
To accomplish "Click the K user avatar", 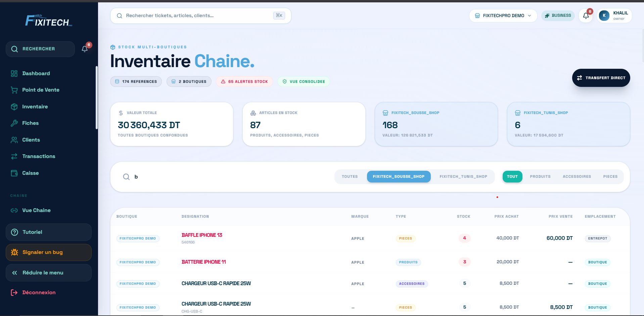I will click(604, 16).
